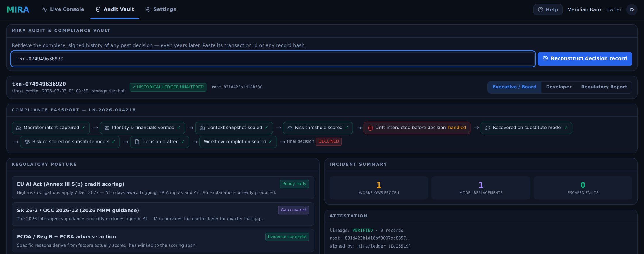
Task: Click the Model Replacements count tile
Action: [481, 188]
